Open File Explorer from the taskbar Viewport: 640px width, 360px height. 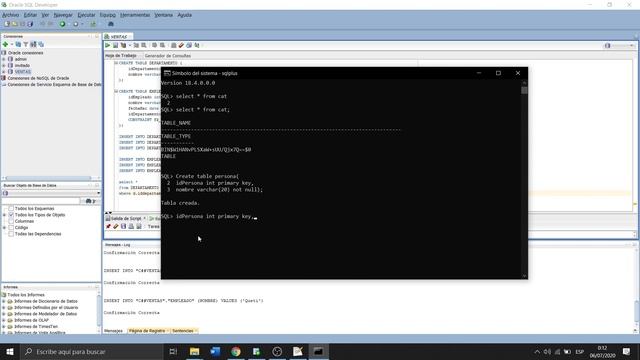click(194, 351)
